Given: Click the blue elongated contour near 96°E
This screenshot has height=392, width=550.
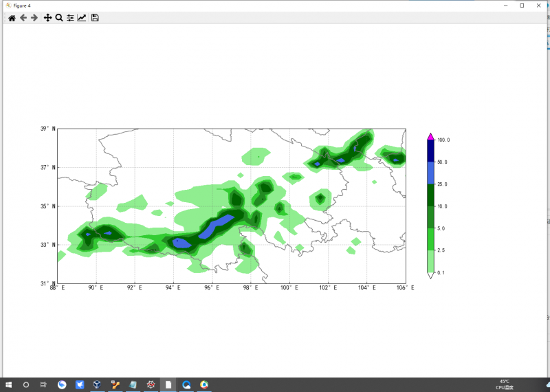Looking at the screenshot, I should 217,226.
